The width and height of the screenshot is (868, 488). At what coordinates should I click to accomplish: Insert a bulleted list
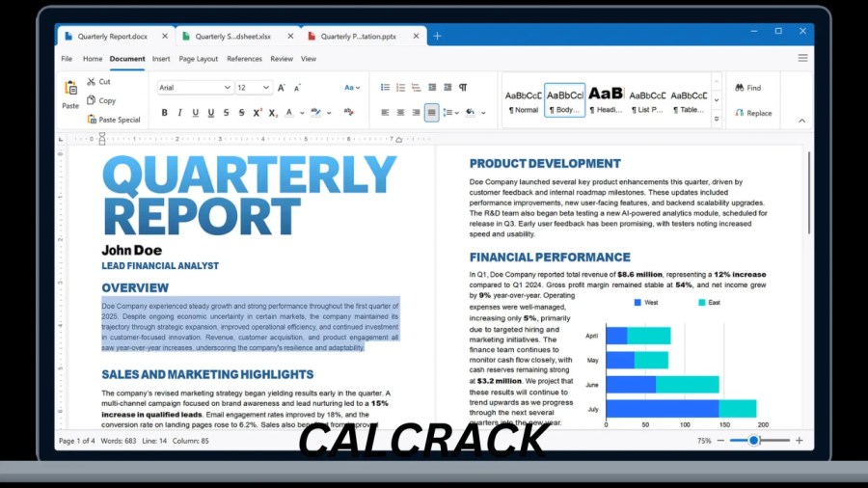click(385, 88)
